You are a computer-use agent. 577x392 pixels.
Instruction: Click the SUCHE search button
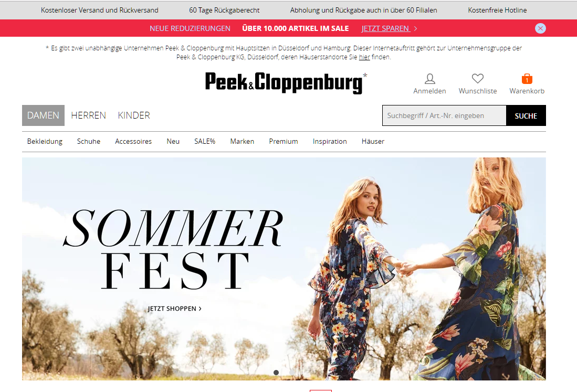click(x=526, y=115)
